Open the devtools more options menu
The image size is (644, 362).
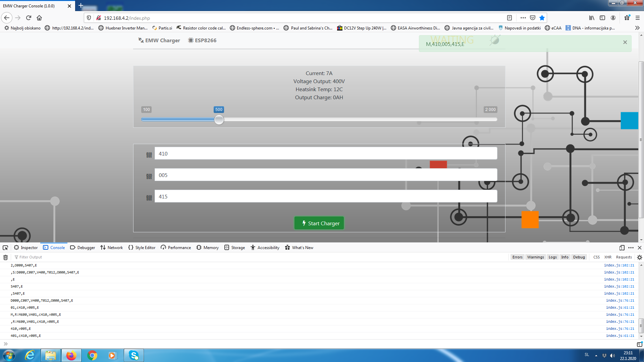coord(631,248)
